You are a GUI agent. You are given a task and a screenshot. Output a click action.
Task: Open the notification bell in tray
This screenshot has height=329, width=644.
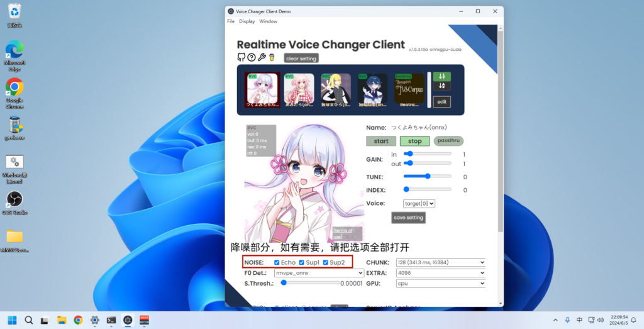click(633, 320)
